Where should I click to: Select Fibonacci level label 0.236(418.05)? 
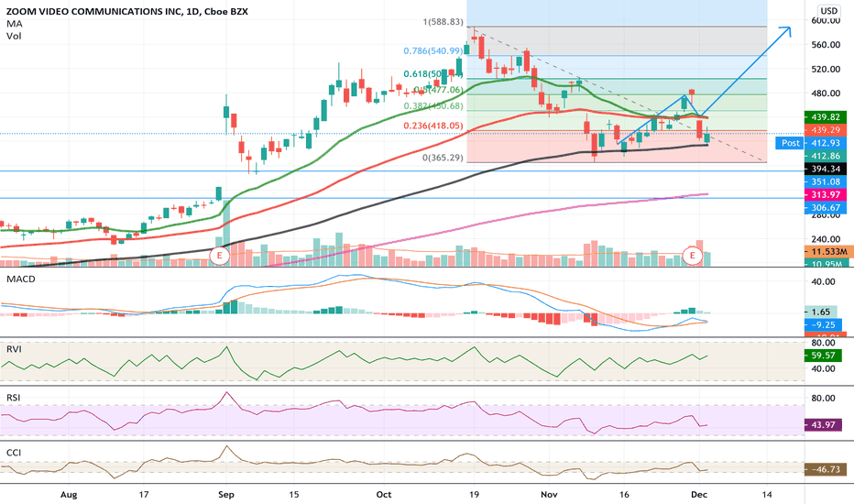433,126
